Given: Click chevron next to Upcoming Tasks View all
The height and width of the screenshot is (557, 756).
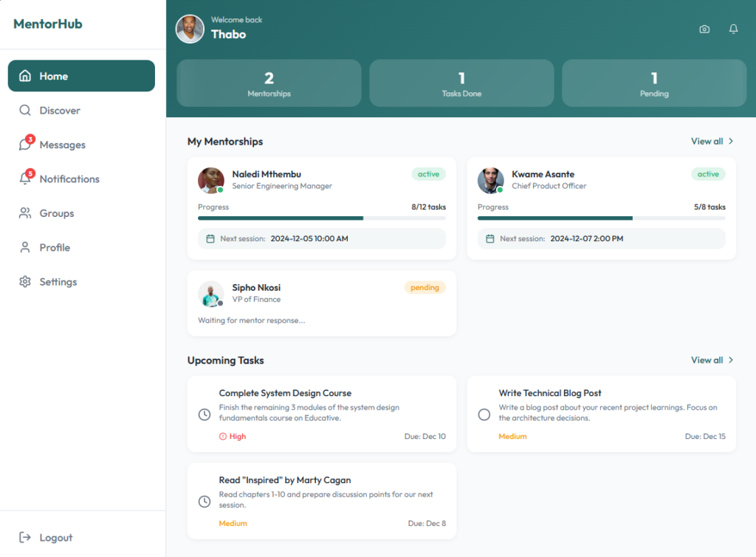Looking at the screenshot, I should [x=731, y=360].
